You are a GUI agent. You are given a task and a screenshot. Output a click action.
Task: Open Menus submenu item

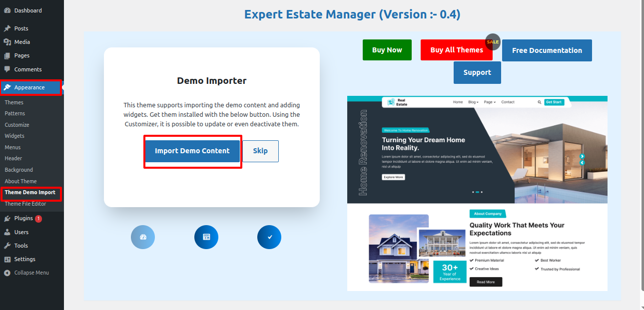coord(12,147)
